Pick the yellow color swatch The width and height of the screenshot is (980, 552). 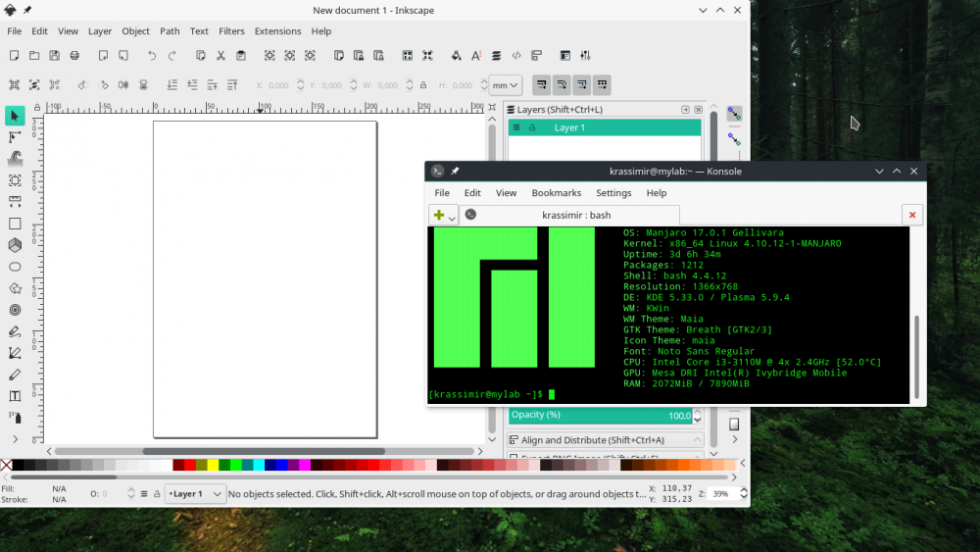pyautogui.click(x=213, y=465)
